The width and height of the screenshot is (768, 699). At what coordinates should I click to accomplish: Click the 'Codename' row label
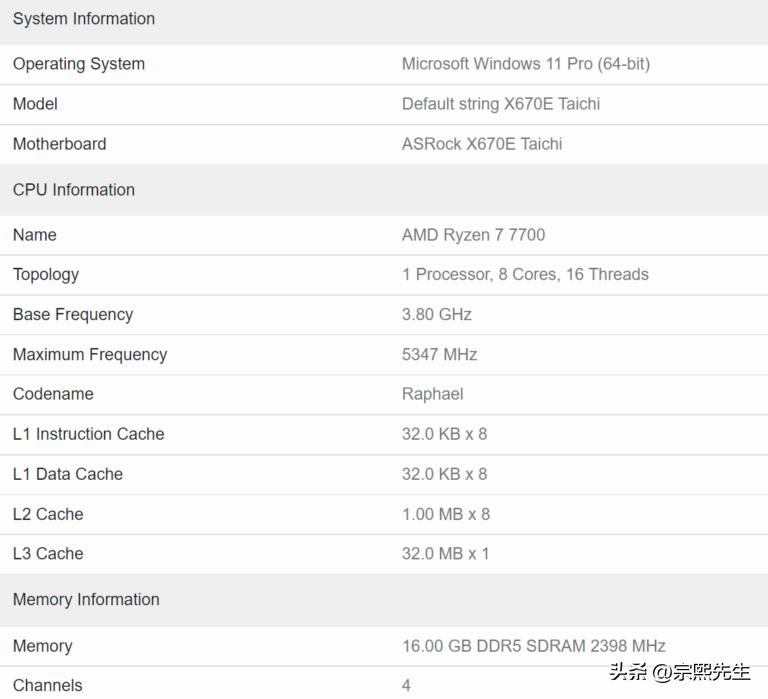pyautogui.click(x=53, y=394)
